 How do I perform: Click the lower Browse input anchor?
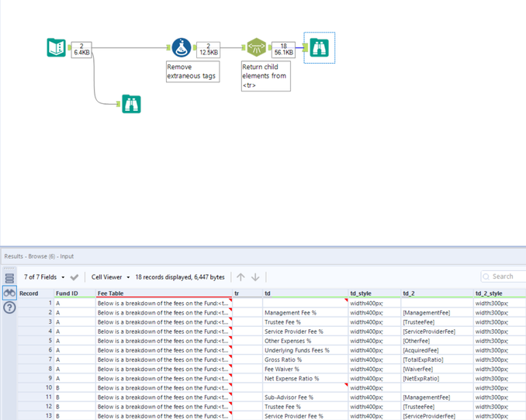(x=118, y=104)
